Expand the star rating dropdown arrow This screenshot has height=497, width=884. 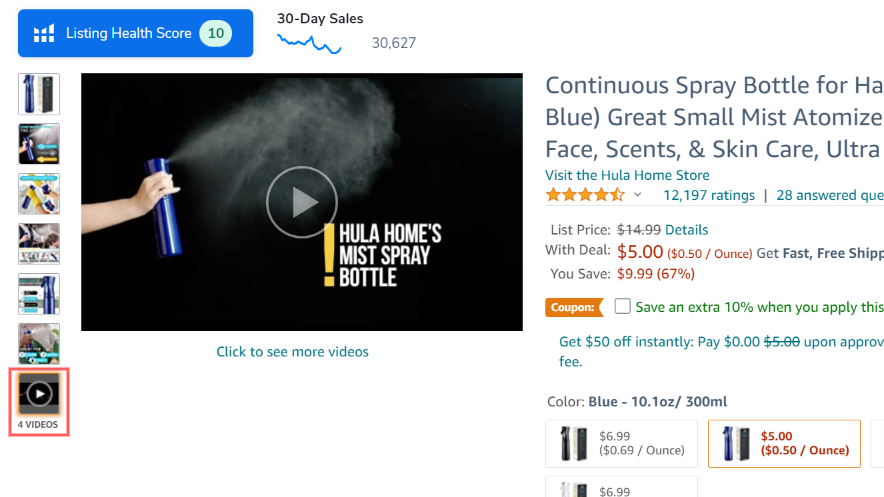[638, 195]
